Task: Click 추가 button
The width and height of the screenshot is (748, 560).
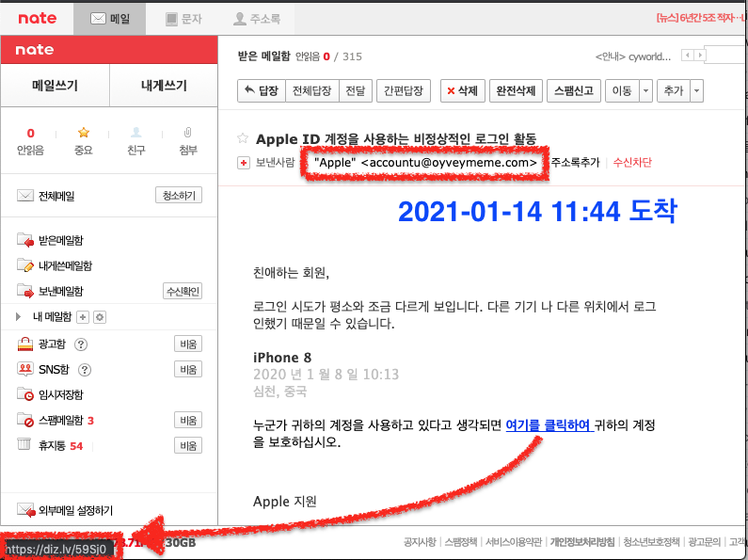Action: click(674, 90)
